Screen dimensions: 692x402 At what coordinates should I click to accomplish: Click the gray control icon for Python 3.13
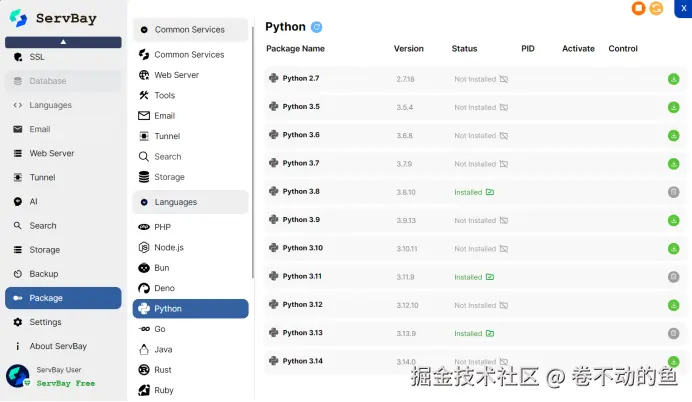click(673, 333)
